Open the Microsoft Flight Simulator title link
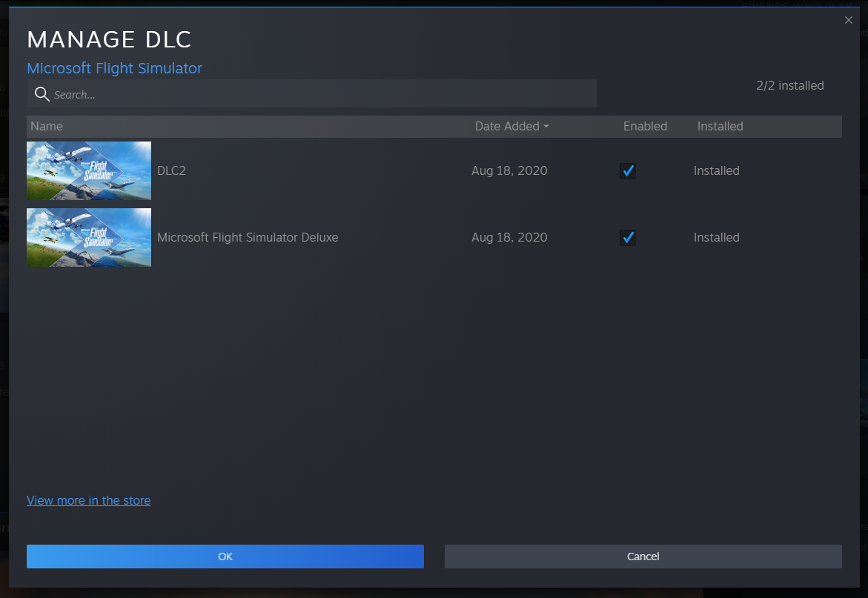The width and height of the screenshot is (868, 598). 114,68
